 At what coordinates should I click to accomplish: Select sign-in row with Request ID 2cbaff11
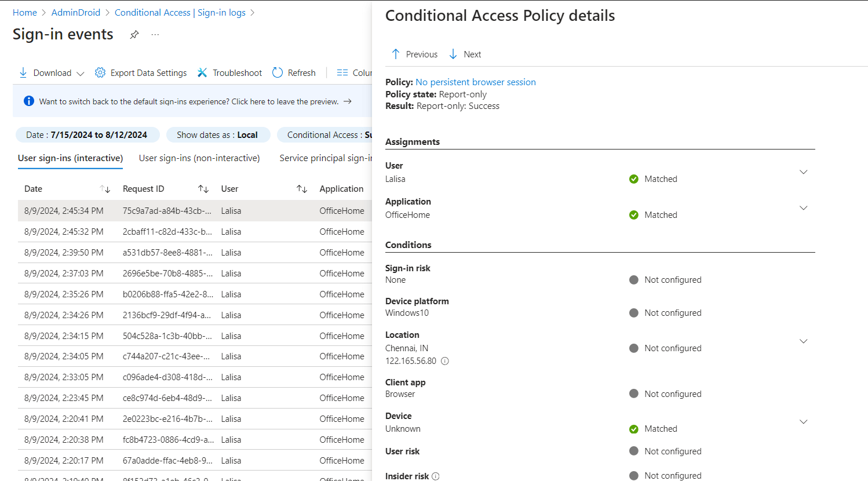click(167, 232)
